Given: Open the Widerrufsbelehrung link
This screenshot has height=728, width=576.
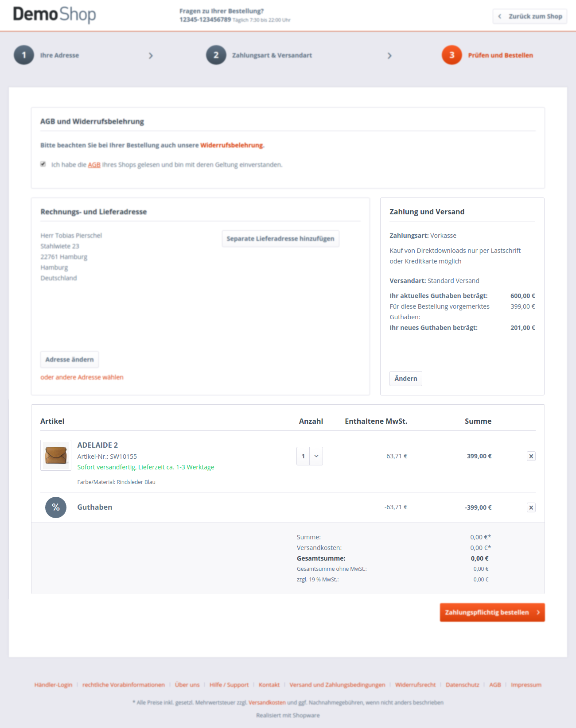Looking at the screenshot, I should point(232,145).
